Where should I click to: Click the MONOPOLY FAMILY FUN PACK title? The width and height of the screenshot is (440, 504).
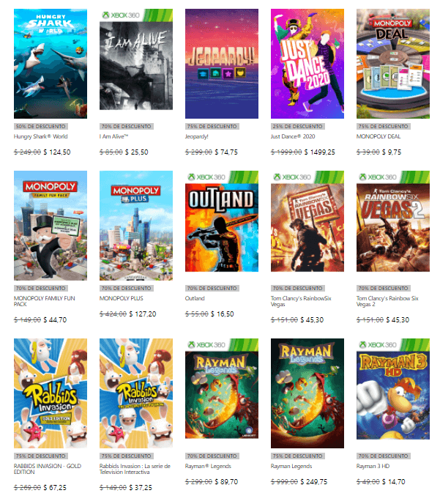45,301
